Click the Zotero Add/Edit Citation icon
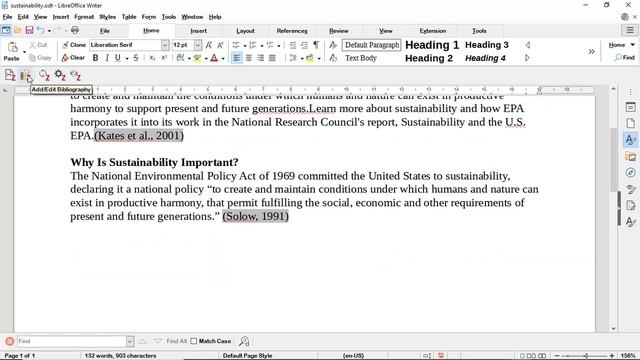 pos(10,75)
